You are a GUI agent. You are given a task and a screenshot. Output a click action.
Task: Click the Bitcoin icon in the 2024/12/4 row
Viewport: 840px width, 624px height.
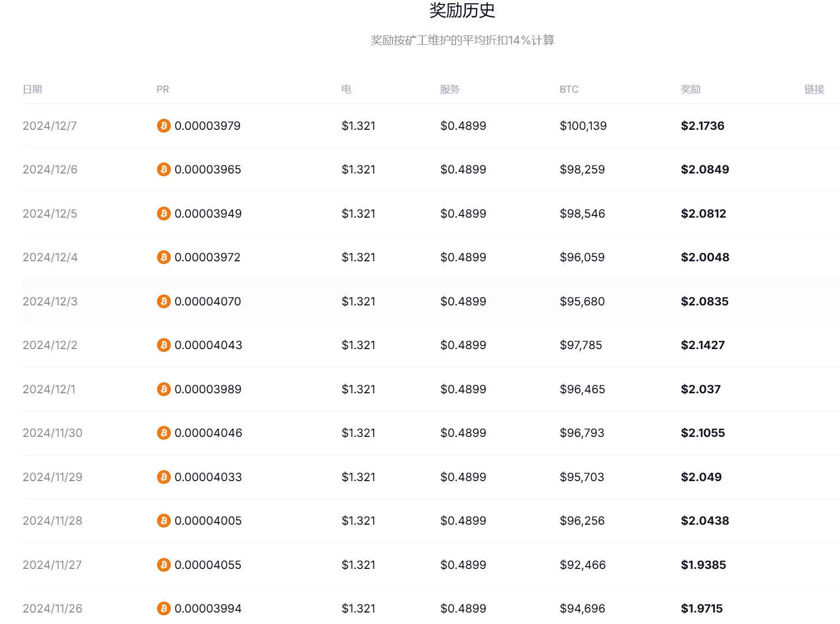pos(164,257)
